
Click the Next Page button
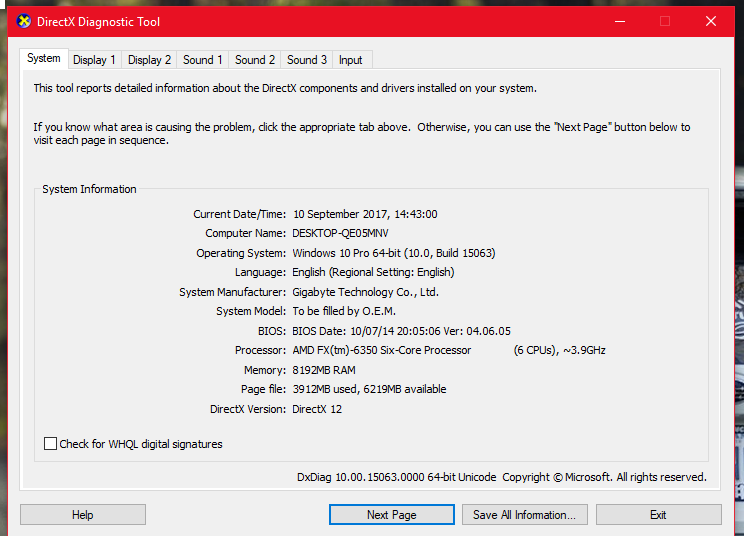tap(391, 515)
